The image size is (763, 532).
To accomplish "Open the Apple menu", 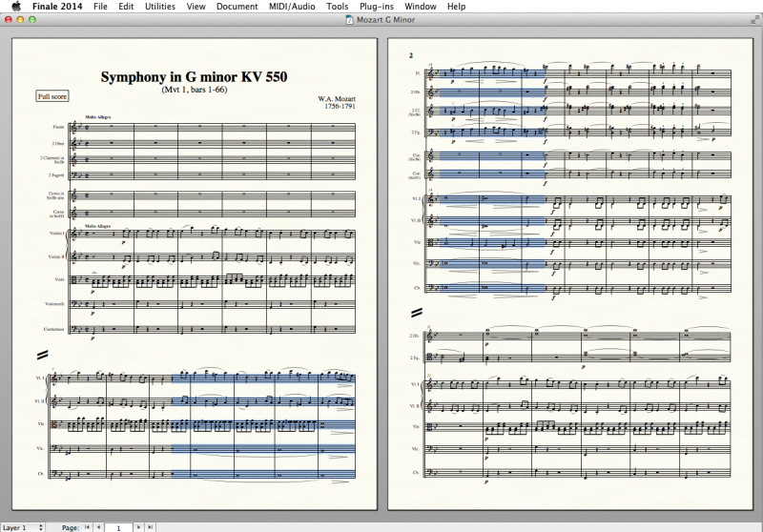I will tap(16, 7).
